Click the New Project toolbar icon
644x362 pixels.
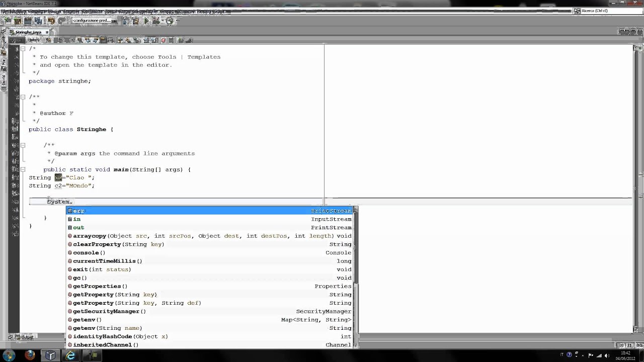[x=18, y=21]
